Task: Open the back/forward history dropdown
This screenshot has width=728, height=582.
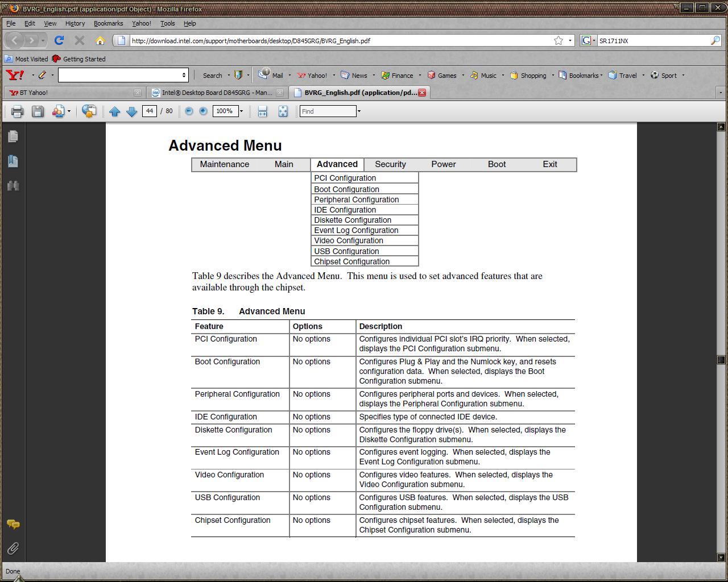Action: pyautogui.click(x=43, y=40)
